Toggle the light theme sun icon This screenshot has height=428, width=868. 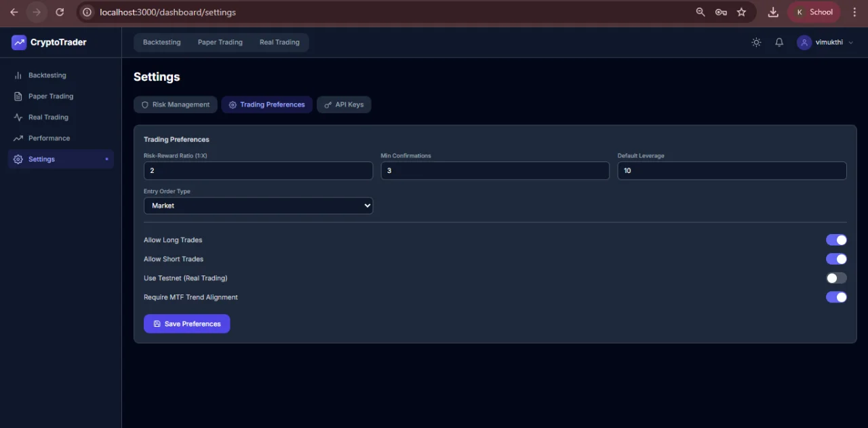click(756, 42)
